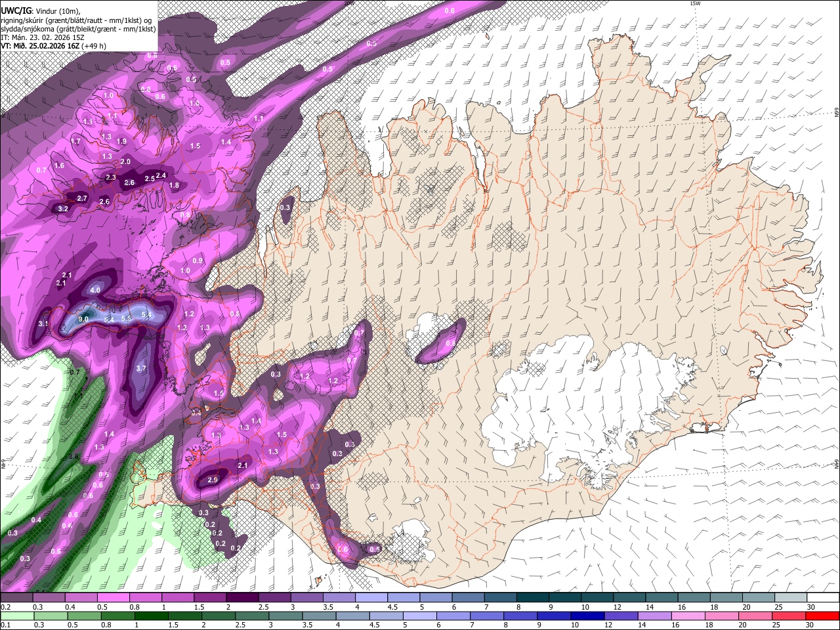Select the medium green rain swatch at 0.5
Screen dimensions: 840x630
tap(83, 616)
